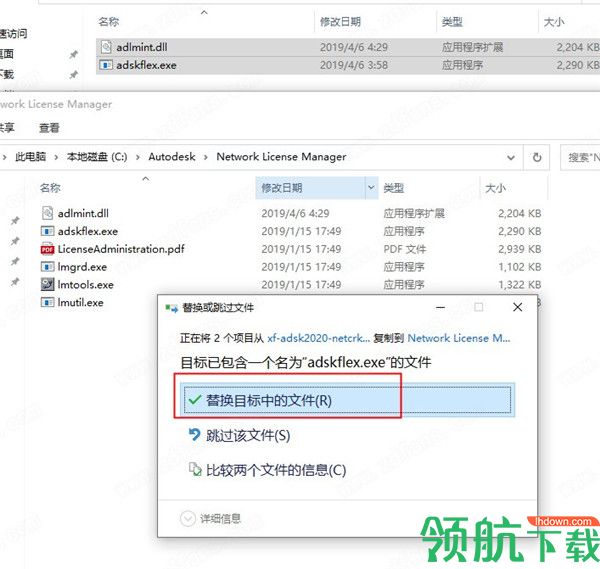This screenshot has height=569, width=600.
Task: Click copy dialog title bar icon
Action: [x=171, y=308]
